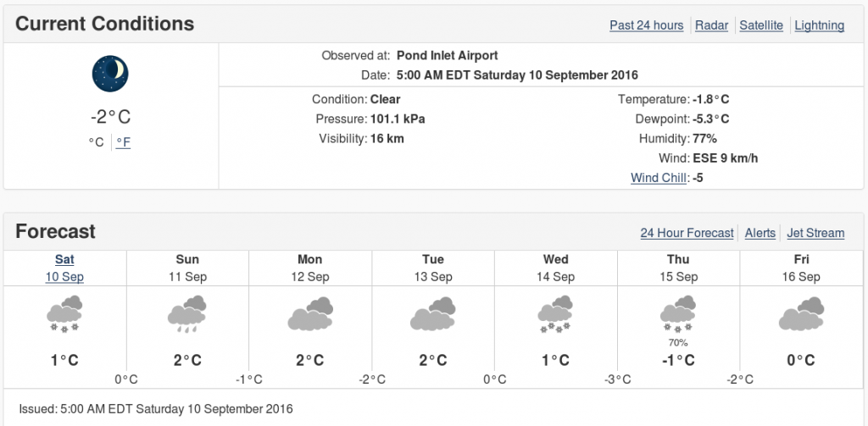Click Friday's cloudy forecast icon
Image resolution: width=868 pixels, height=426 pixels.
pos(801,313)
